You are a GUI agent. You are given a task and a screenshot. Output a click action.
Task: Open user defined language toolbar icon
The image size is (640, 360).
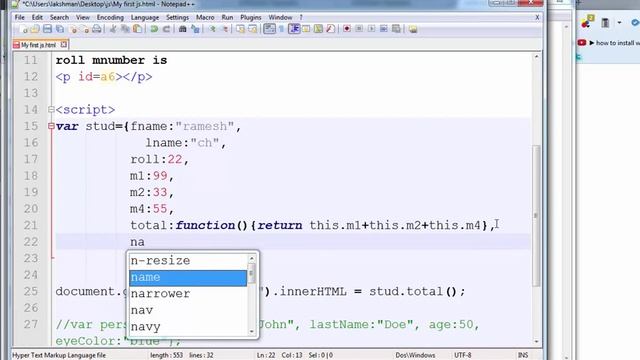coord(306,29)
